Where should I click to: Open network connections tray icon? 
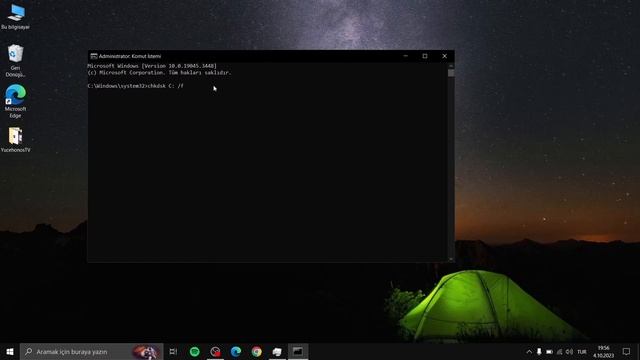(x=560, y=351)
